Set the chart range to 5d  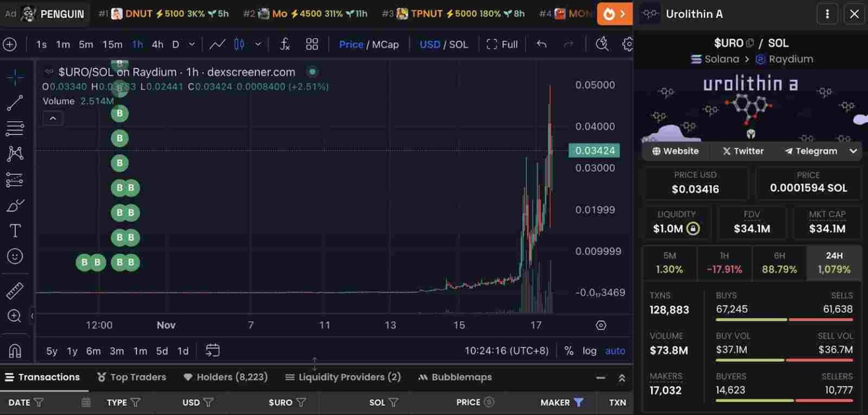[162, 351]
